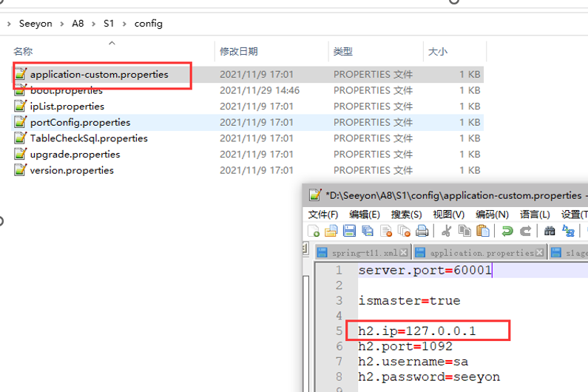Viewport: 588px width, 392px height.
Task: Click line number 3 in editor margin
Action: pos(339,300)
